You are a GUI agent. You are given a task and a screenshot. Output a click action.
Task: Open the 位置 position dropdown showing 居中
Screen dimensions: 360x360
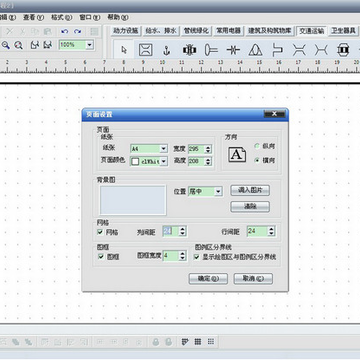pos(218,191)
